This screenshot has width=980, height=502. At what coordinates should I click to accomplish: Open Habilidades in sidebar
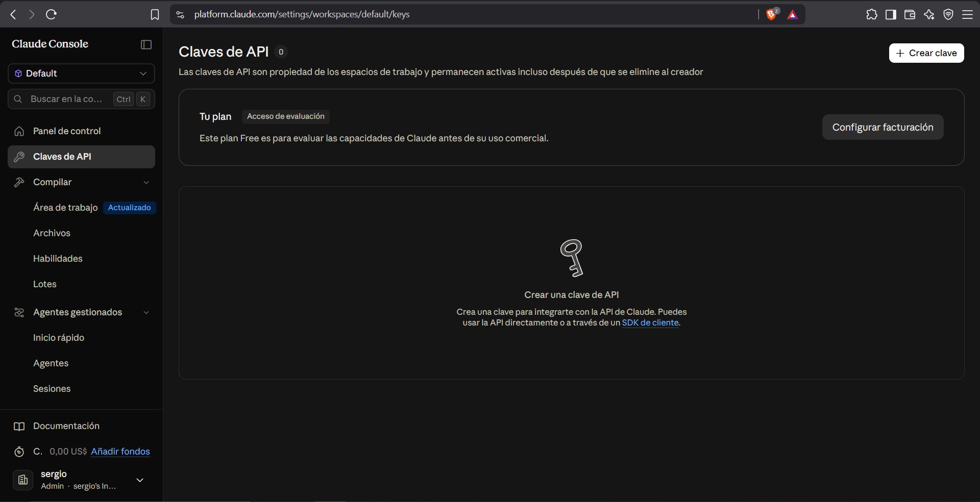coord(58,259)
